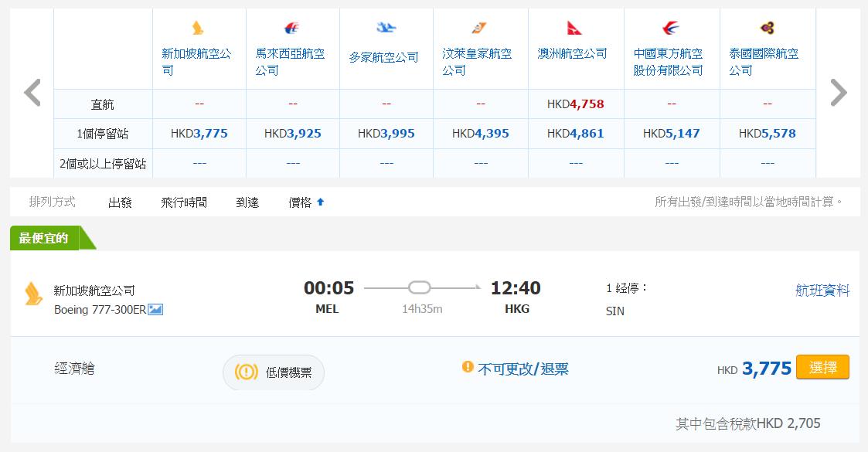Screen dimensions: 868x452
Task: Click the Qantas logo in the airline table
Action: coord(574,29)
